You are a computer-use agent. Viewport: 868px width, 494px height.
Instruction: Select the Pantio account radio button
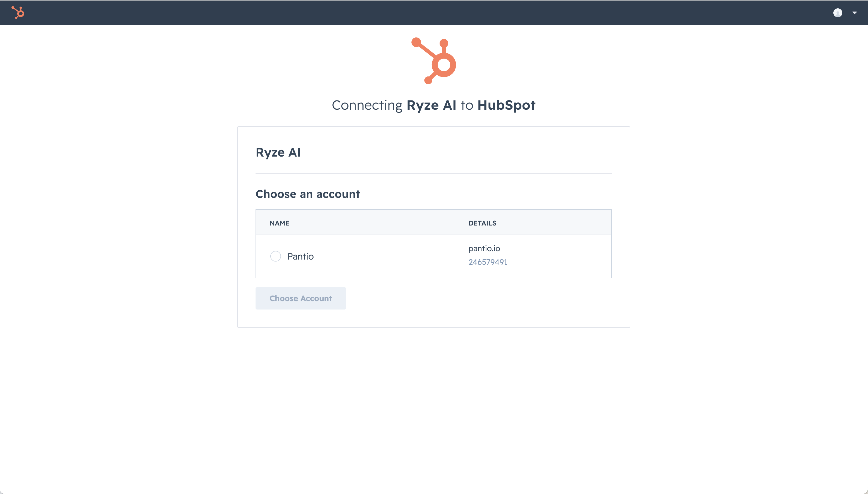point(275,256)
